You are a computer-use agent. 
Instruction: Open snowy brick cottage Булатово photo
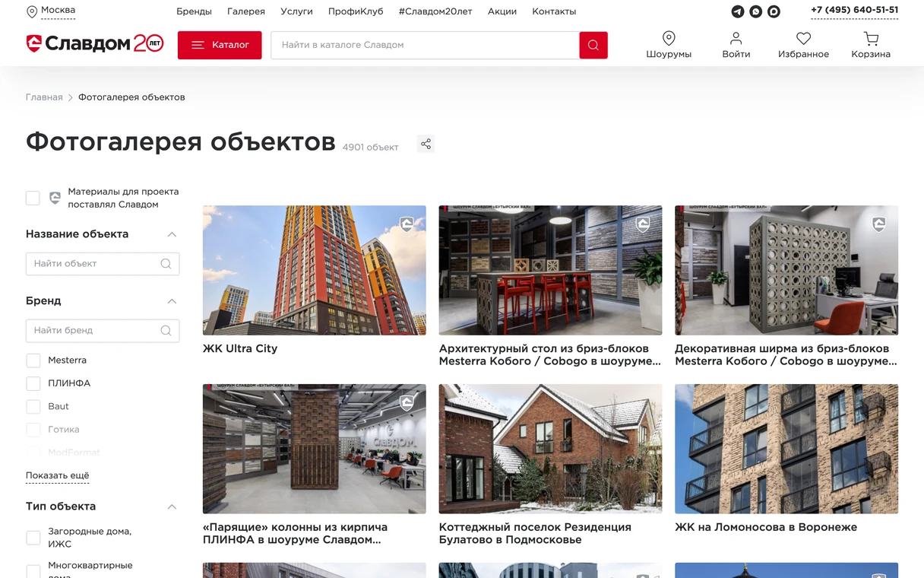click(x=550, y=449)
